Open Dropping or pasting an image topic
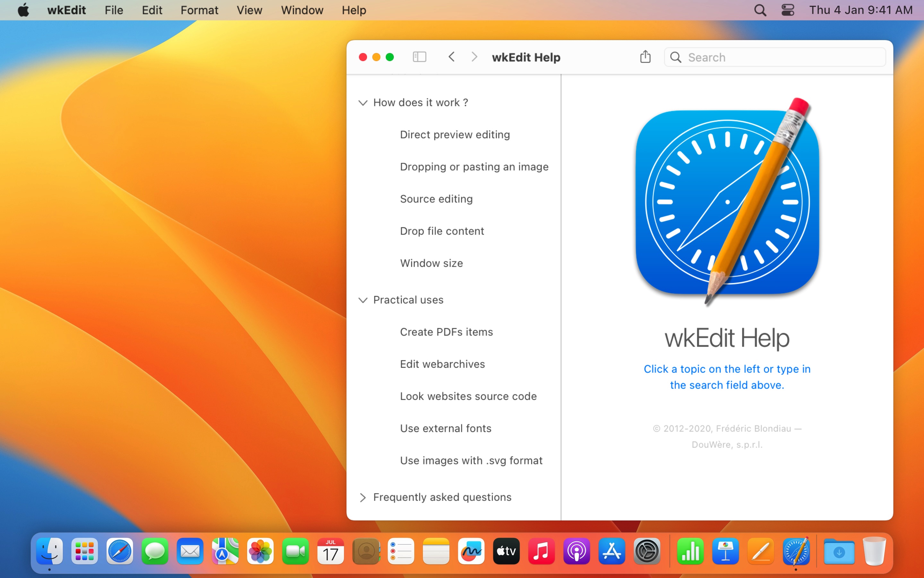 click(474, 167)
